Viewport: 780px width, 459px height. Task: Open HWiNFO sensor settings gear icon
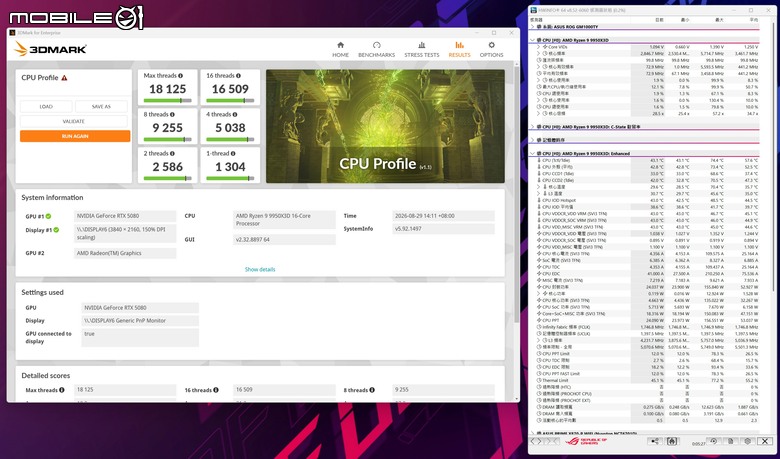click(748, 441)
